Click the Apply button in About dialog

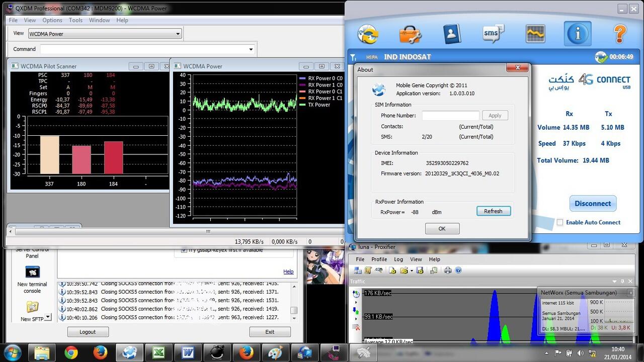pyautogui.click(x=495, y=116)
